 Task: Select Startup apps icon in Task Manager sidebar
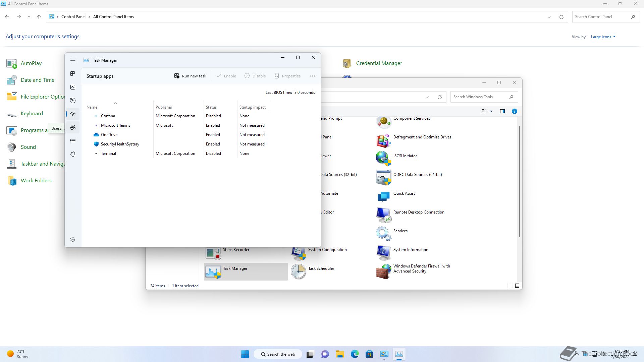point(73,114)
